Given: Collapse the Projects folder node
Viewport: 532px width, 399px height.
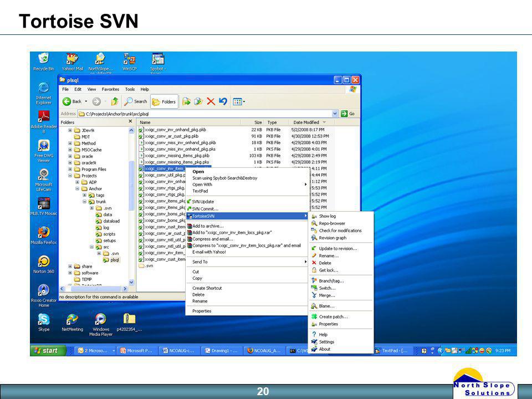Looking at the screenshot, I should [70, 176].
